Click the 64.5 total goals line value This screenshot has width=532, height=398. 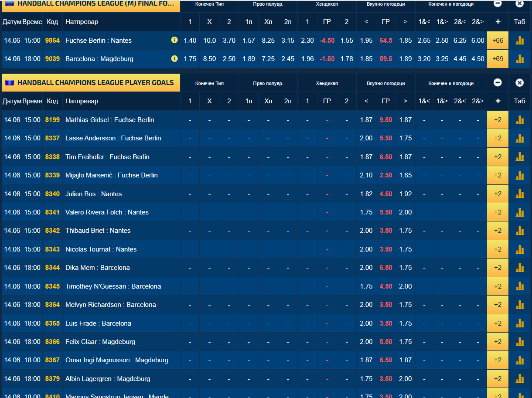(x=386, y=40)
